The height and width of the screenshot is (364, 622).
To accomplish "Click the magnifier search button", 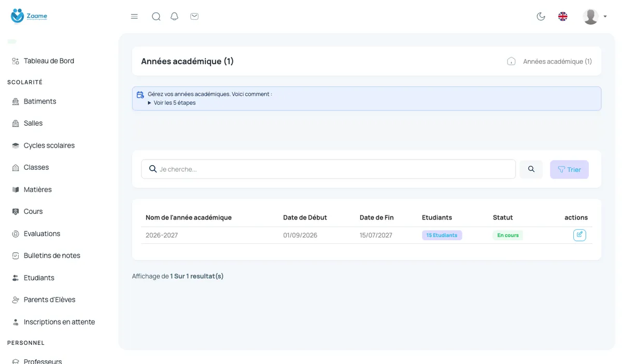I will coord(531,169).
